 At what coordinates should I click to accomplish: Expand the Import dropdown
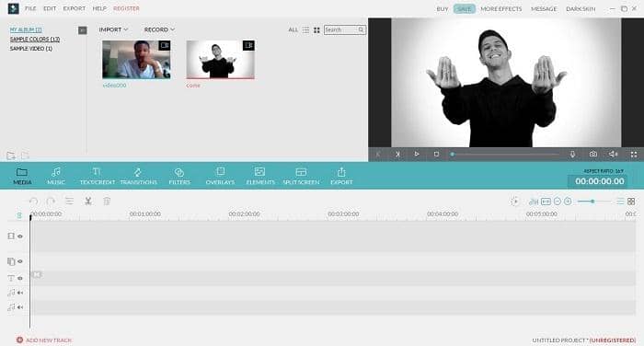point(113,29)
